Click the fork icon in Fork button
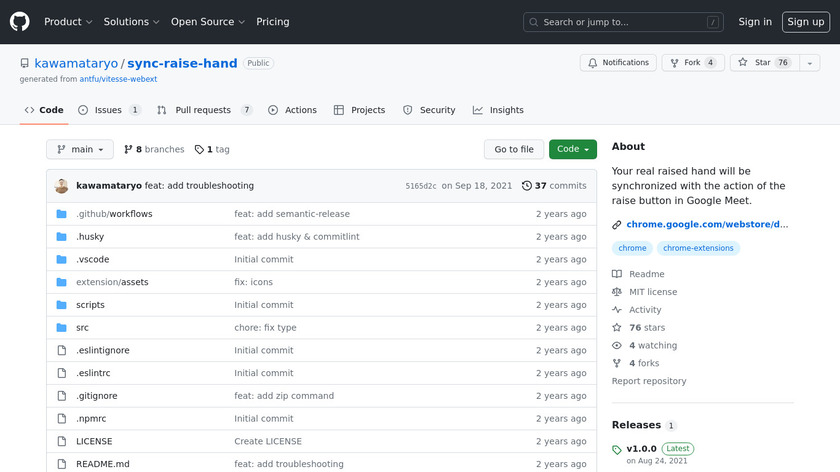Viewport: 840px width, 472px height. point(674,63)
